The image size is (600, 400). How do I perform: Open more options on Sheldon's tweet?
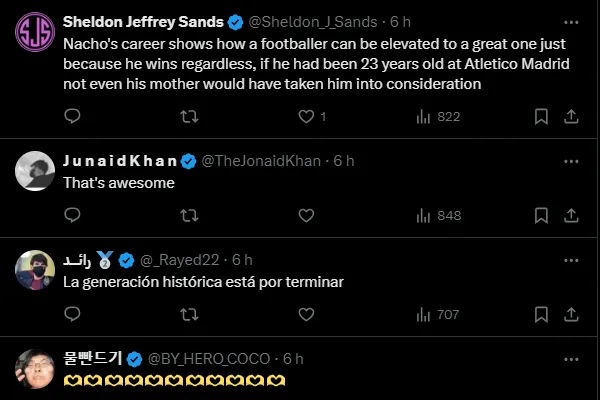point(569,21)
